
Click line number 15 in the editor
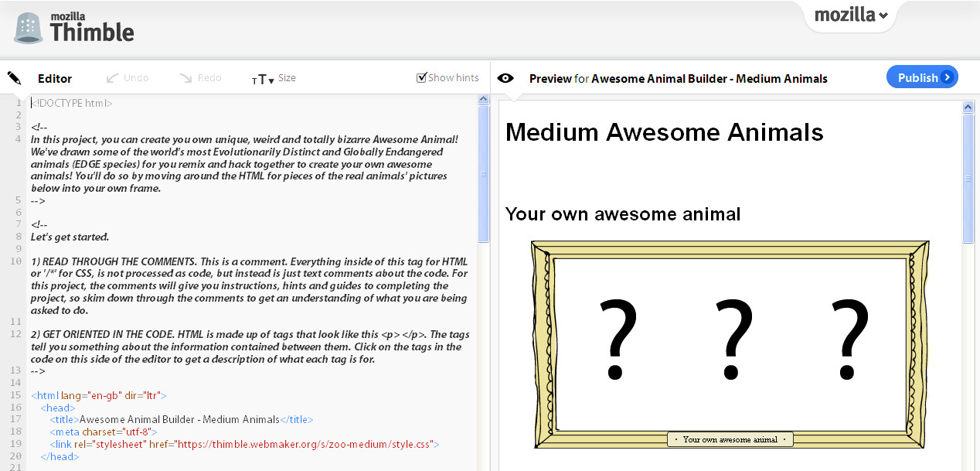17,395
